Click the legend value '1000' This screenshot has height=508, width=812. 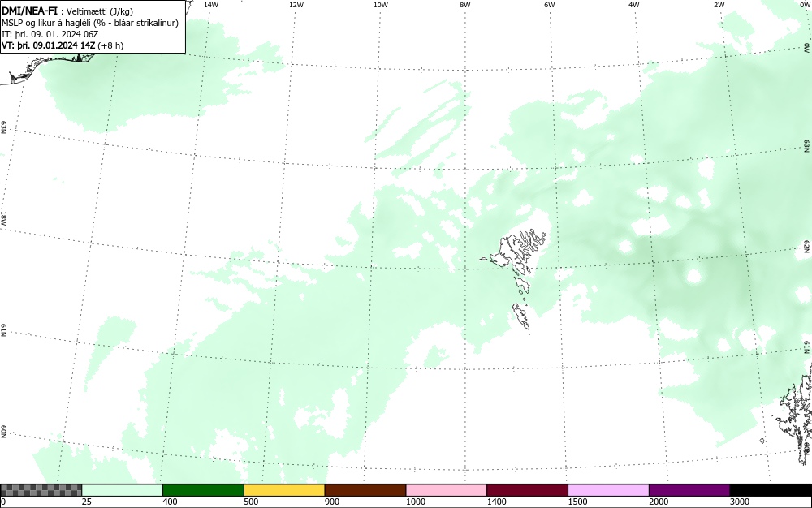point(416,502)
